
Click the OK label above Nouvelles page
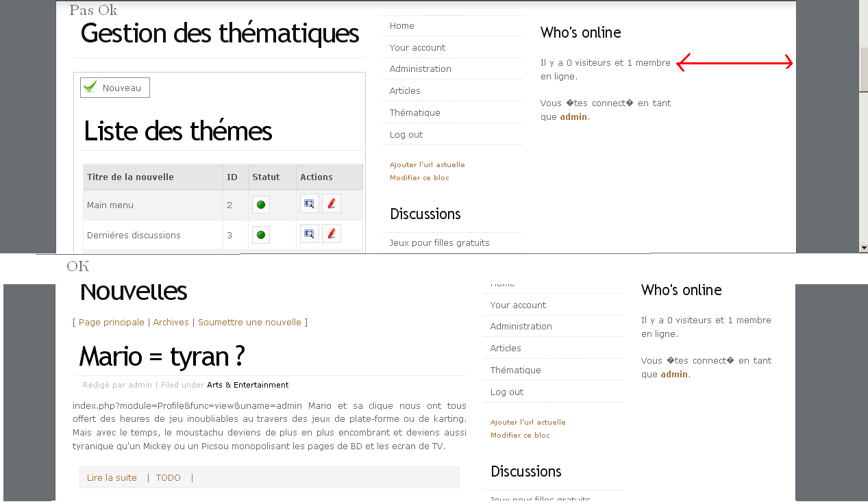(x=77, y=266)
